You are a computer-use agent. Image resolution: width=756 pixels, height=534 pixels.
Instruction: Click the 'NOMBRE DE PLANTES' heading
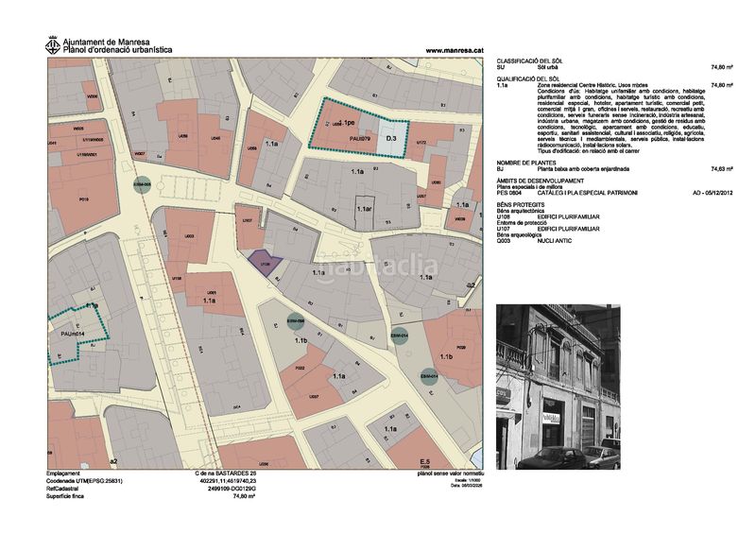click(526, 164)
